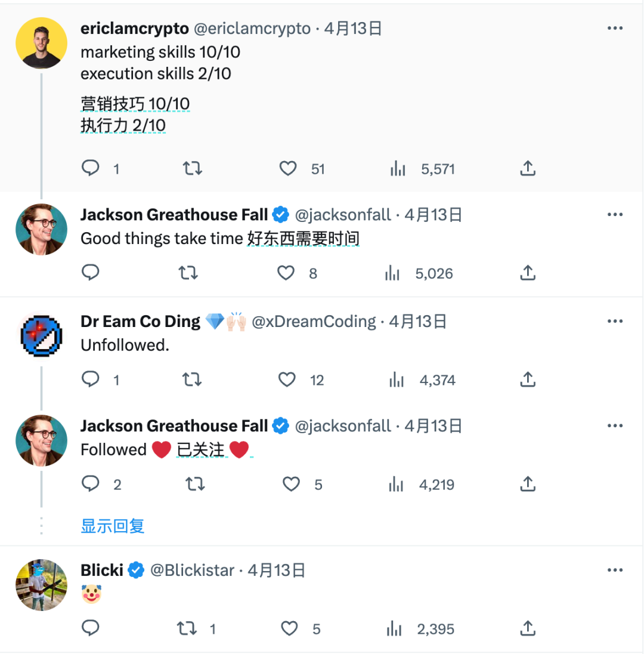
Task: Open replies on Jackson's 'Followed' tweet
Action: (x=91, y=484)
